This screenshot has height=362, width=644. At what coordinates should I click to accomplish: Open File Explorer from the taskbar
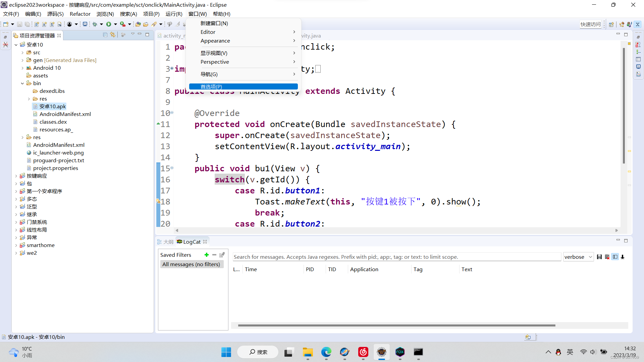click(308, 352)
